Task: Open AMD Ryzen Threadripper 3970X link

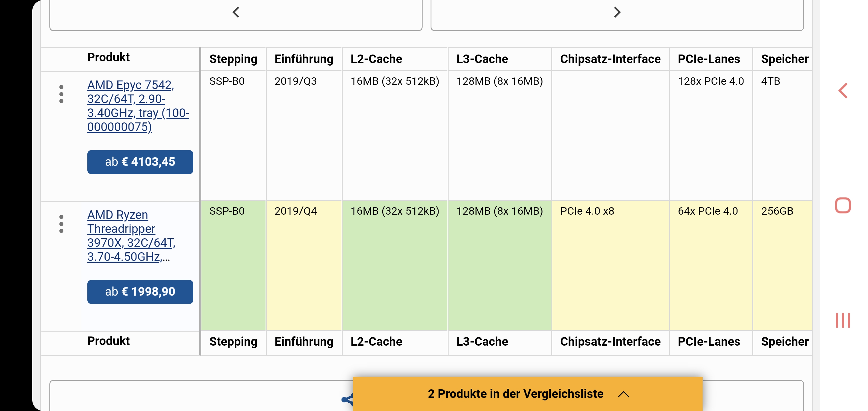Action: tap(131, 235)
